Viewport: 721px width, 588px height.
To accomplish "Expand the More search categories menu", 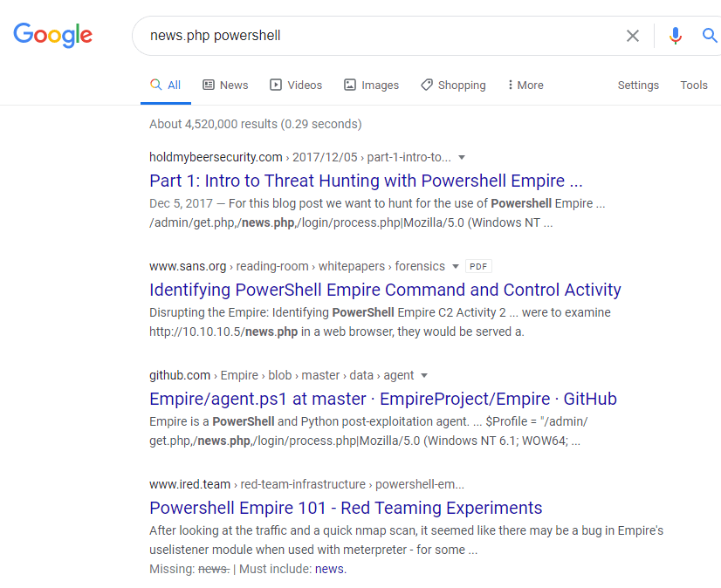I will [x=525, y=85].
